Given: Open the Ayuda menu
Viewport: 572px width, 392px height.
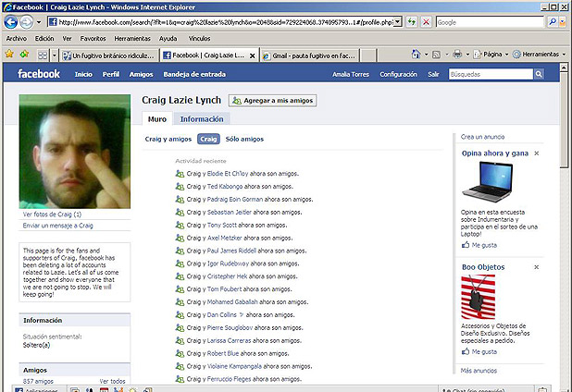Looking at the screenshot, I should pyautogui.click(x=168, y=38).
